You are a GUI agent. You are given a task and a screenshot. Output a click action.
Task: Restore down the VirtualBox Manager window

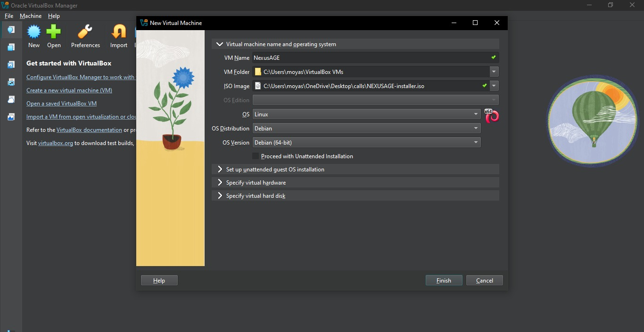[x=611, y=5]
